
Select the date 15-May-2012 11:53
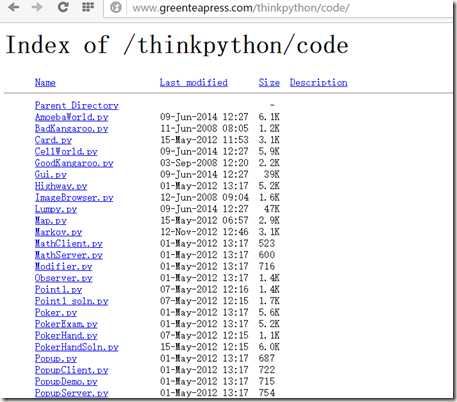204,140
